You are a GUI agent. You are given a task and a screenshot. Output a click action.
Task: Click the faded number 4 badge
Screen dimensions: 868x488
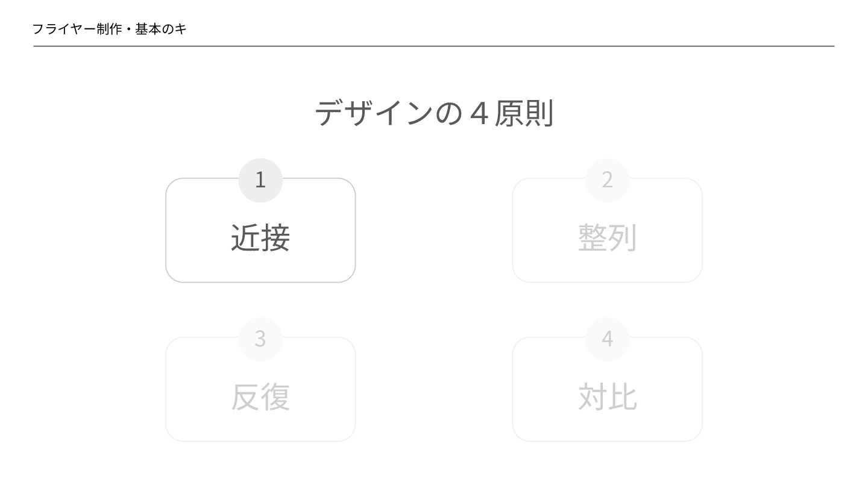[607, 339]
